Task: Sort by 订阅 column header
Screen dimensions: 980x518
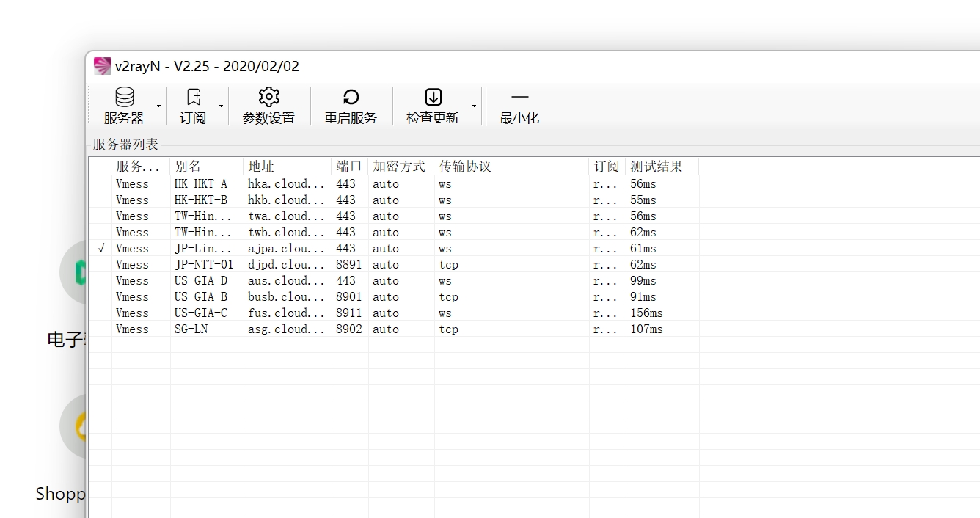Action: [x=607, y=167]
